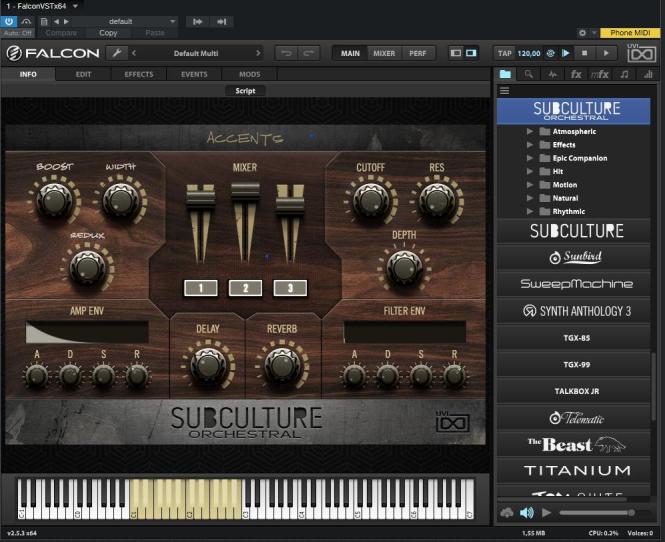Switch to the MIXER view
Image resolution: width=665 pixels, height=542 pixels.
pyautogui.click(x=384, y=53)
